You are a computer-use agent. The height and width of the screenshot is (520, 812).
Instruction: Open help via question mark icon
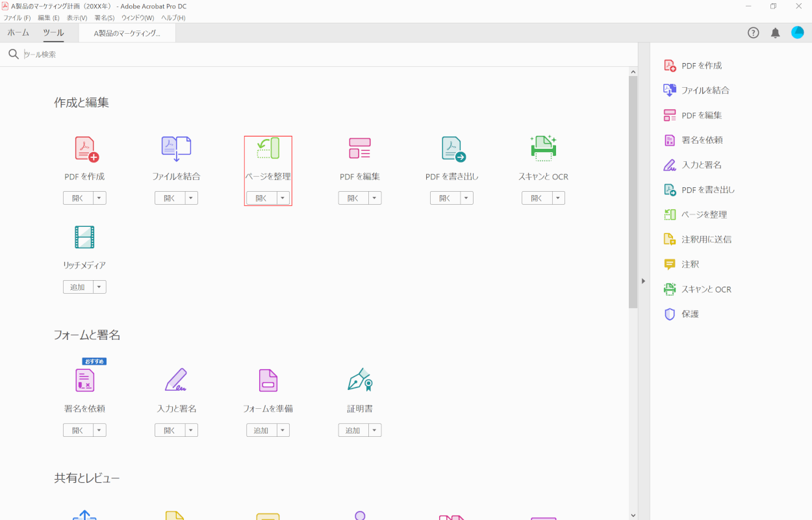(x=754, y=33)
